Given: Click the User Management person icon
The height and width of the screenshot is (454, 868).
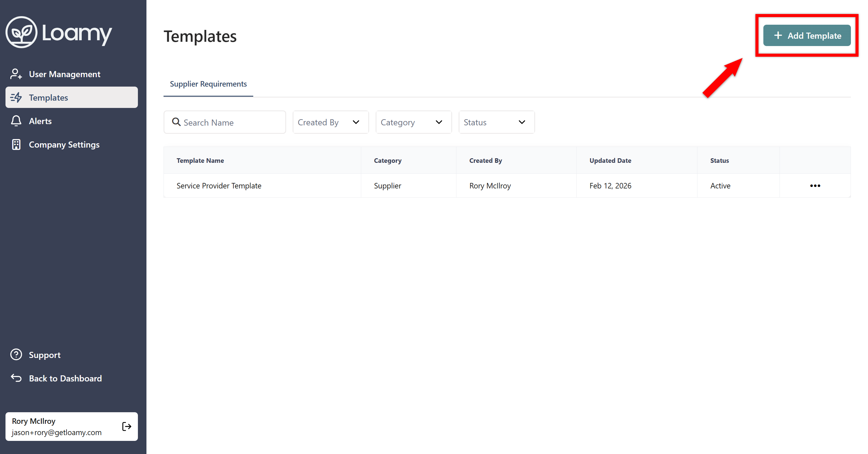Looking at the screenshot, I should click(x=16, y=74).
